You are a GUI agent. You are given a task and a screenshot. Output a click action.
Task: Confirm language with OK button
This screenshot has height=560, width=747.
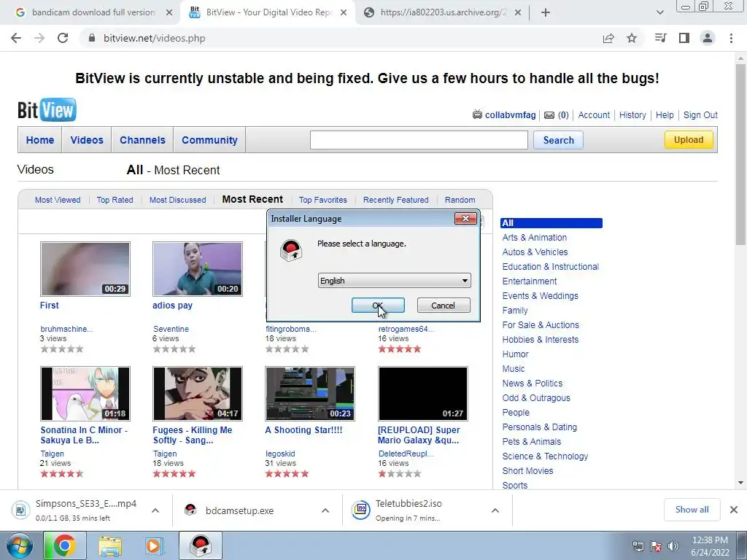[x=378, y=306]
